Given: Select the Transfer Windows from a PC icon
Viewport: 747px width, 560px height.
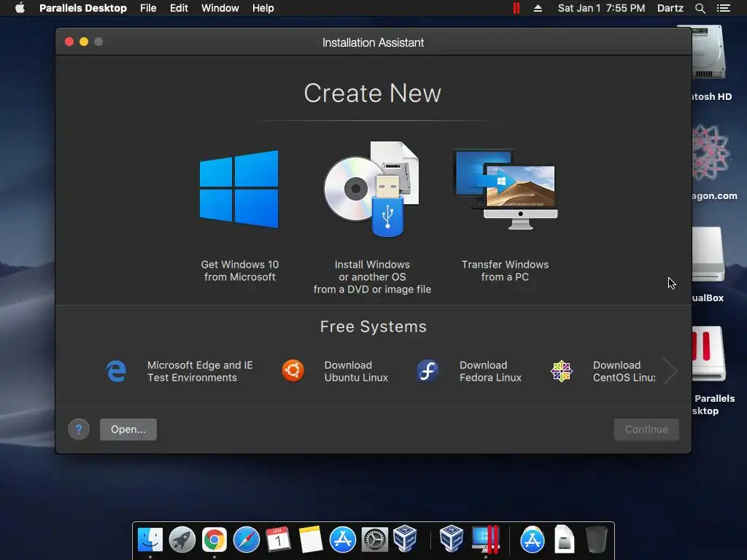Looking at the screenshot, I should (506, 189).
